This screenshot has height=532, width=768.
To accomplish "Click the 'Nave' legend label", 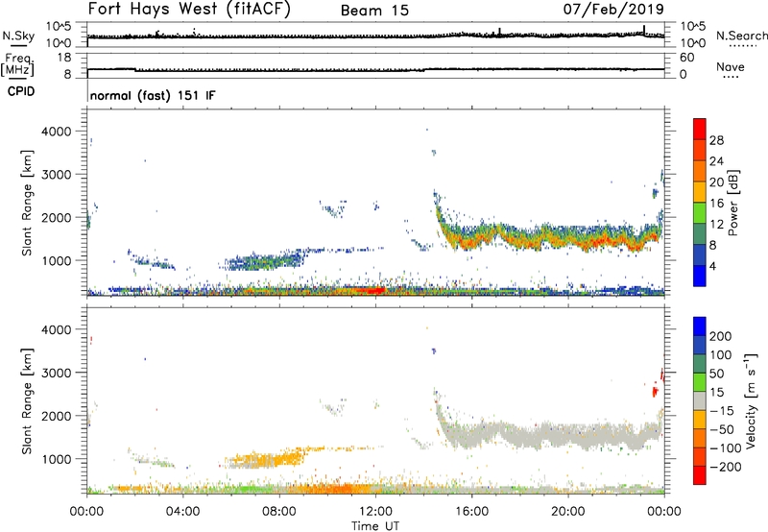I will 731,67.
